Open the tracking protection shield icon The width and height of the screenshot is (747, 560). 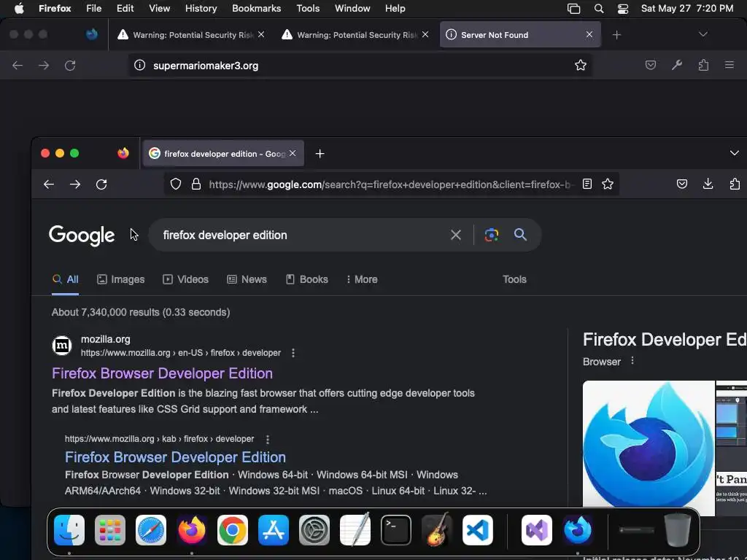click(x=176, y=184)
